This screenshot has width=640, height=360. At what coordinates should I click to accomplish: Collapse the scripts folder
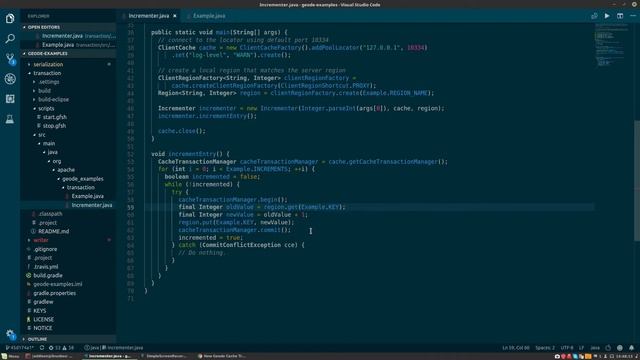coord(46,109)
